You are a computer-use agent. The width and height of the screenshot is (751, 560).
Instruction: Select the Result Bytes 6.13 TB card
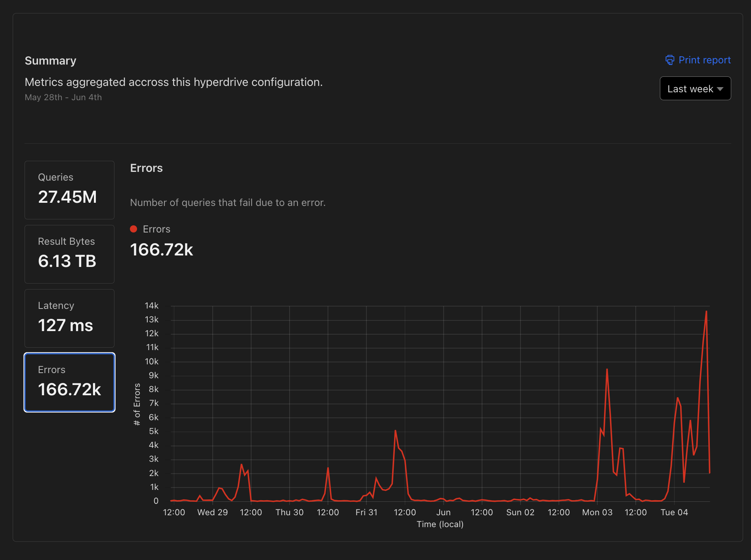[69, 254]
